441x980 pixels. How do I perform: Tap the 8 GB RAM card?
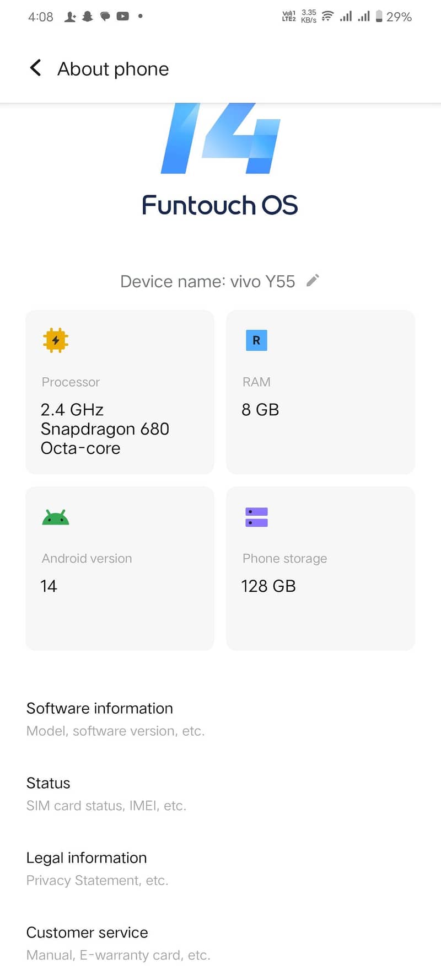(x=320, y=392)
